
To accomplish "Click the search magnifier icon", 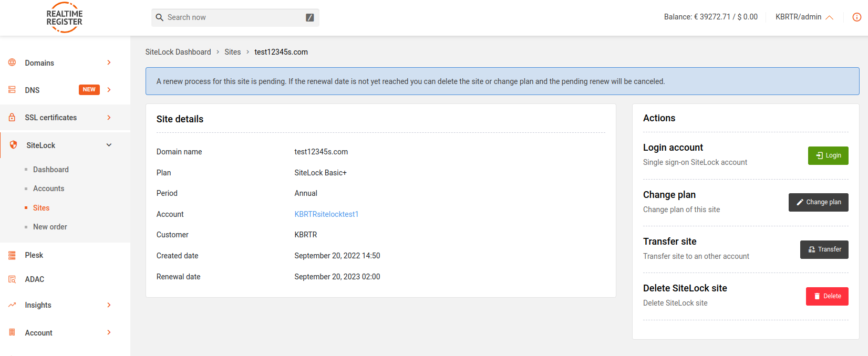I will (x=160, y=17).
